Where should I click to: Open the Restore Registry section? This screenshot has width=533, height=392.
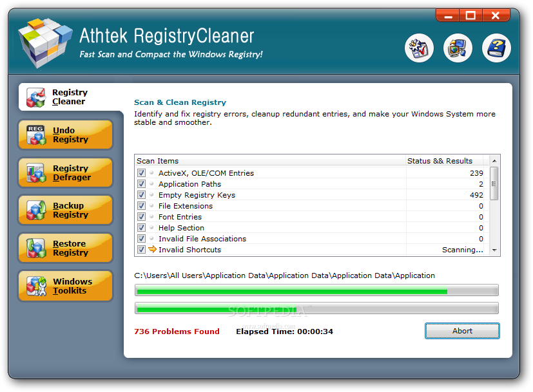pyautogui.click(x=65, y=248)
